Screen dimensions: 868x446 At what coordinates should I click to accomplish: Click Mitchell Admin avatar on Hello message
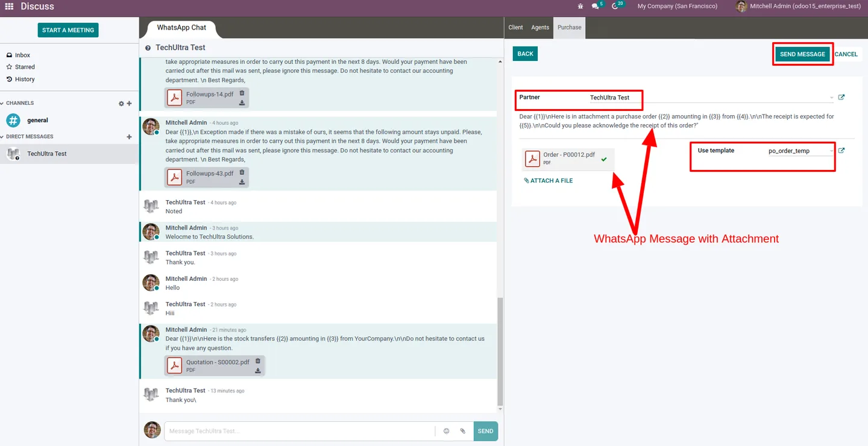[x=151, y=283]
